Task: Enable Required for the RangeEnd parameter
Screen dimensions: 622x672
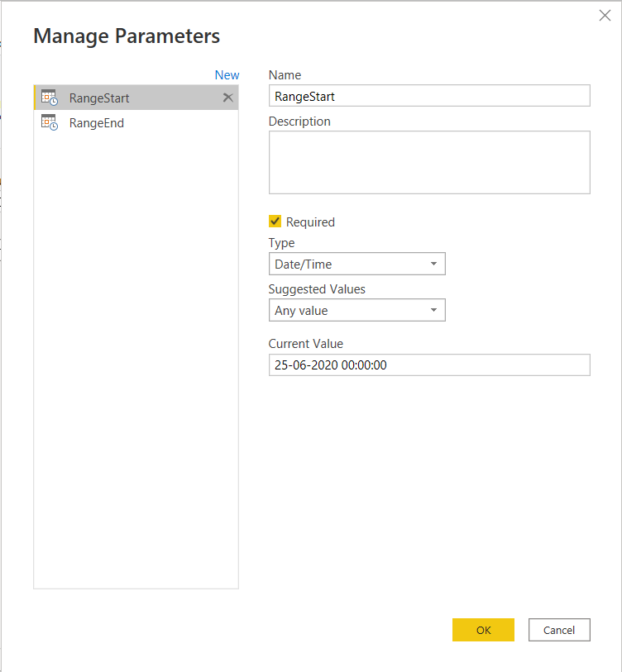Action: coord(275,222)
